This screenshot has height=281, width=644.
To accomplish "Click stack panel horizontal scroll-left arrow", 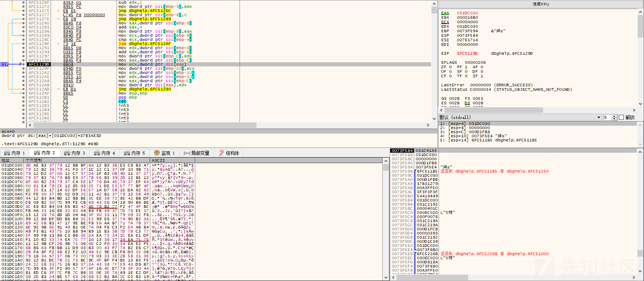I will (393, 278).
